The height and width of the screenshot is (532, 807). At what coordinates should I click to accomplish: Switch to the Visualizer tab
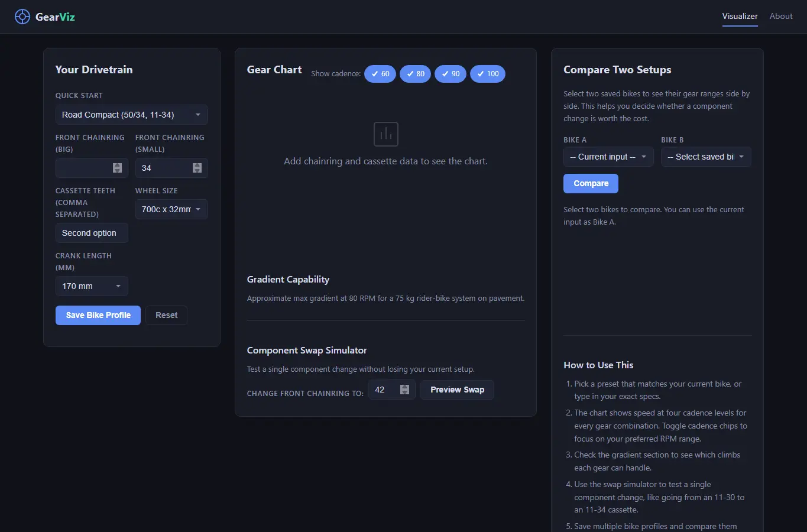(740, 17)
